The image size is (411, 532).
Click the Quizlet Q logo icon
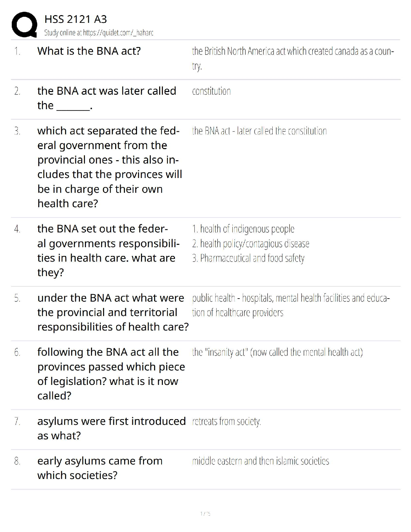click(24, 24)
